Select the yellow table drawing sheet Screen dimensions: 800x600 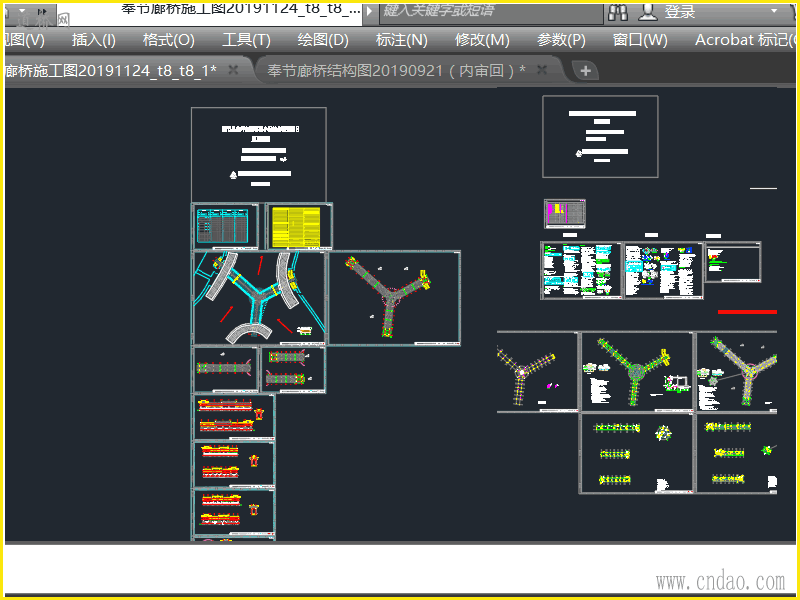[296, 227]
